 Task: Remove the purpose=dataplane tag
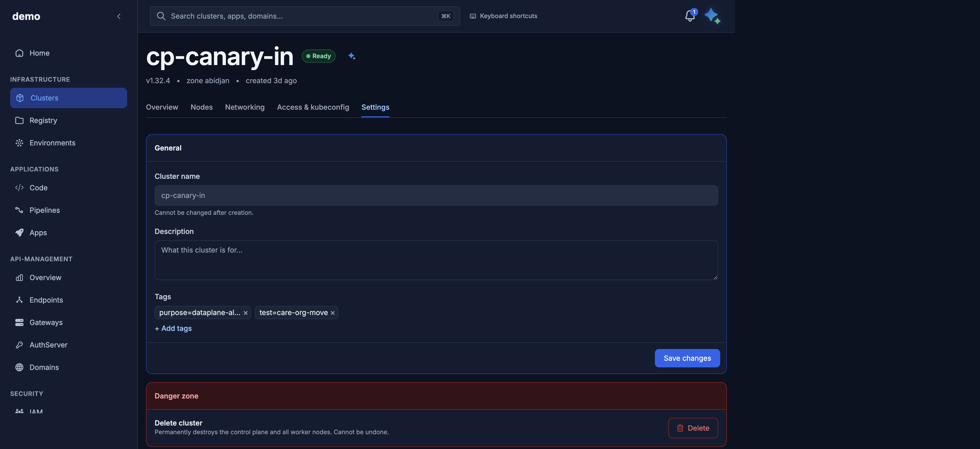(245, 313)
